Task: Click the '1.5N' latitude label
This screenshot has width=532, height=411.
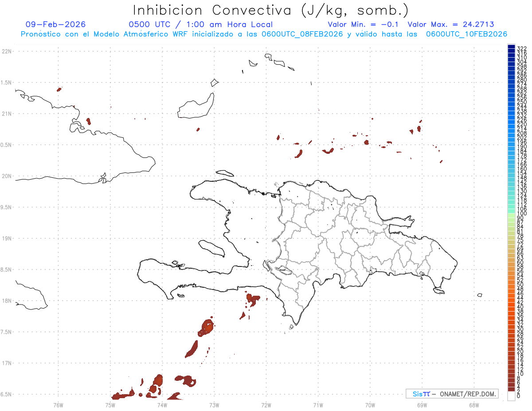Action: tap(6, 82)
